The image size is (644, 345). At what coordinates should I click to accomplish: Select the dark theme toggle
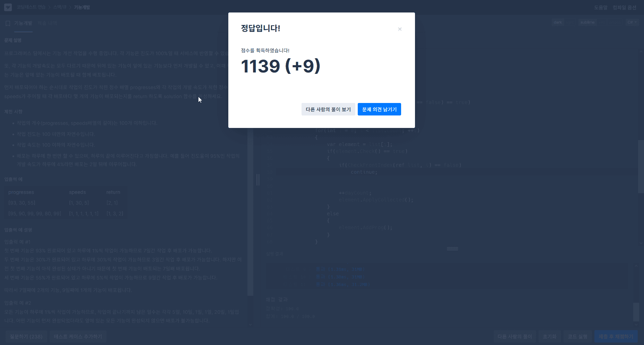pyautogui.click(x=558, y=22)
